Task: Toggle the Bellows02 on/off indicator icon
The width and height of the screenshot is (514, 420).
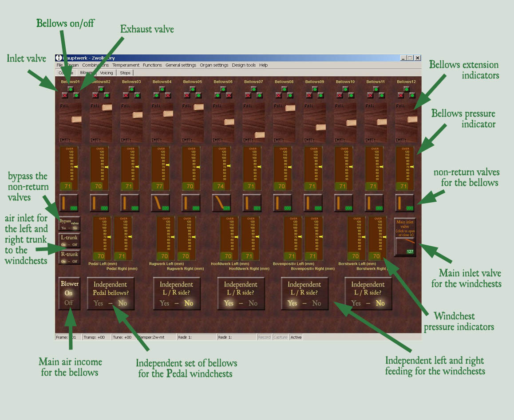Action: pos(101,89)
